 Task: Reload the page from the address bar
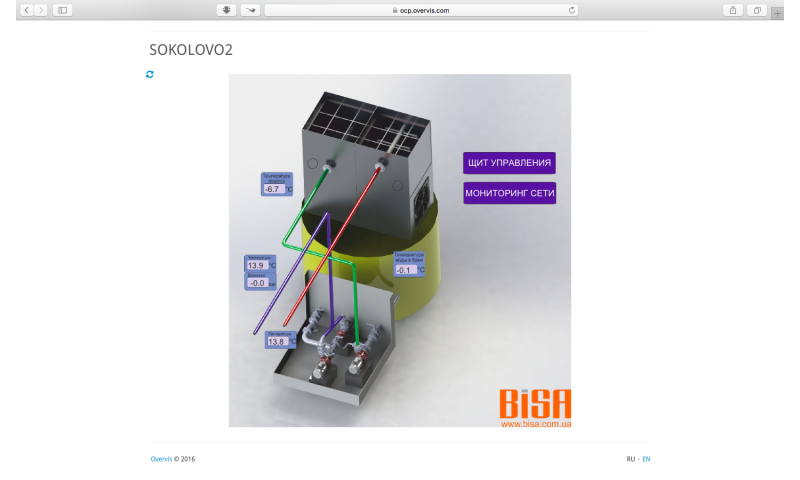point(572,10)
